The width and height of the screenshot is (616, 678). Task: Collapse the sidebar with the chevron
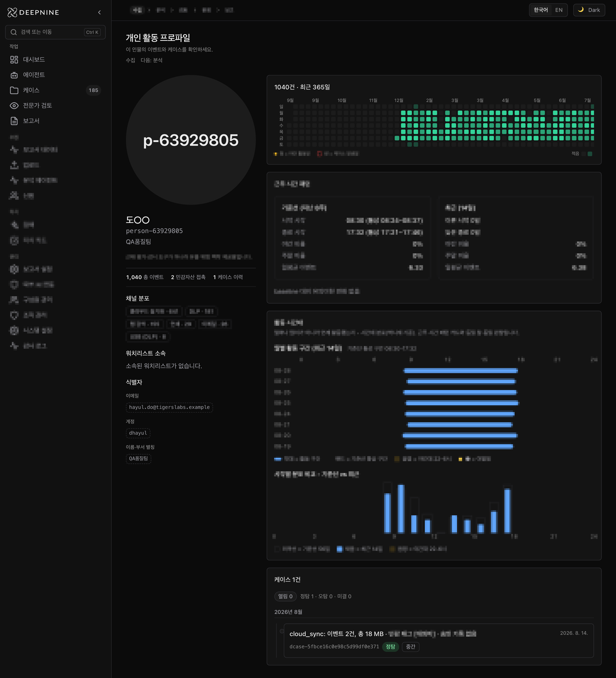[x=99, y=12]
